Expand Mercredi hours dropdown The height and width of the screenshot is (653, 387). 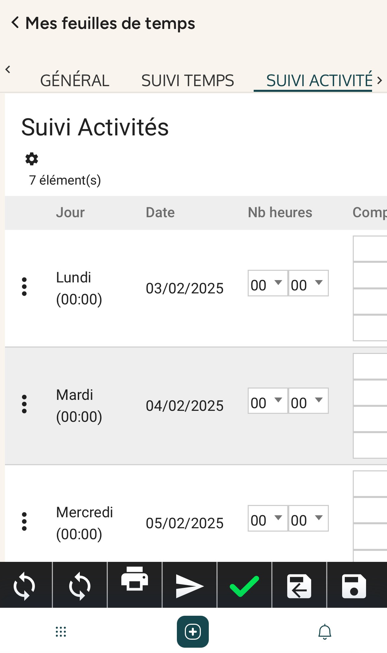(x=267, y=518)
